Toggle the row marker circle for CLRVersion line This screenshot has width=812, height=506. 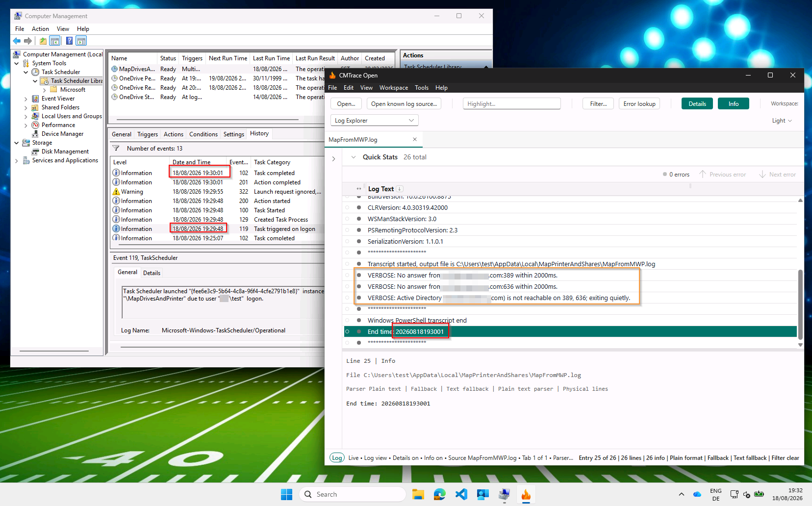(347, 207)
